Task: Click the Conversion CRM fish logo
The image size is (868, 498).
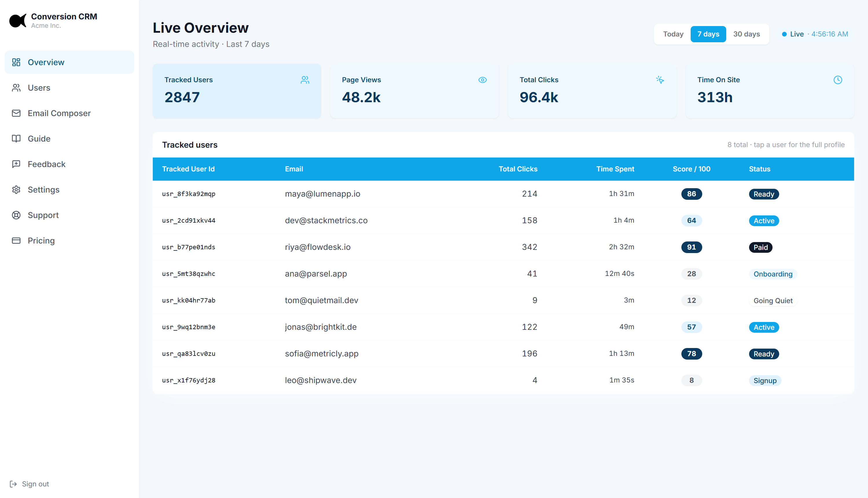Action: coord(18,21)
